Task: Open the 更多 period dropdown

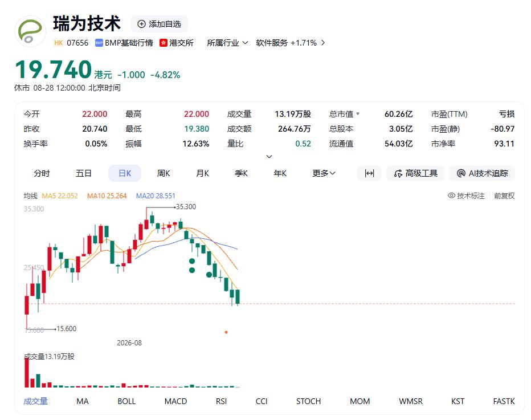Action: click(324, 173)
